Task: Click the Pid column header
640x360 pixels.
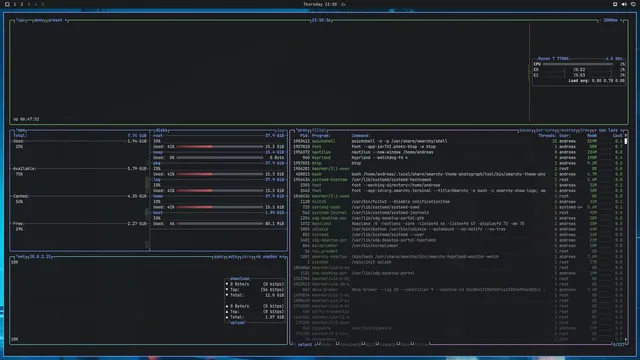Action: (304, 136)
